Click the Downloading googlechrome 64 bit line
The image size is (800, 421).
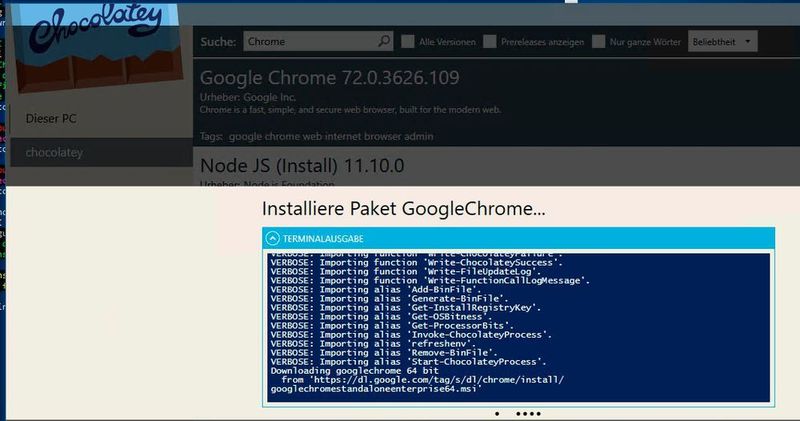(x=355, y=370)
